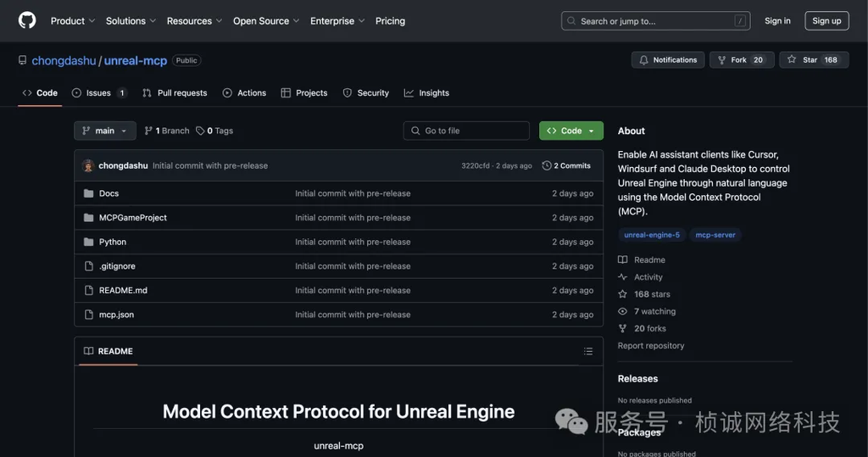The width and height of the screenshot is (868, 457).
Task: Focus the Search or jump to field
Action: click(655, 21)
